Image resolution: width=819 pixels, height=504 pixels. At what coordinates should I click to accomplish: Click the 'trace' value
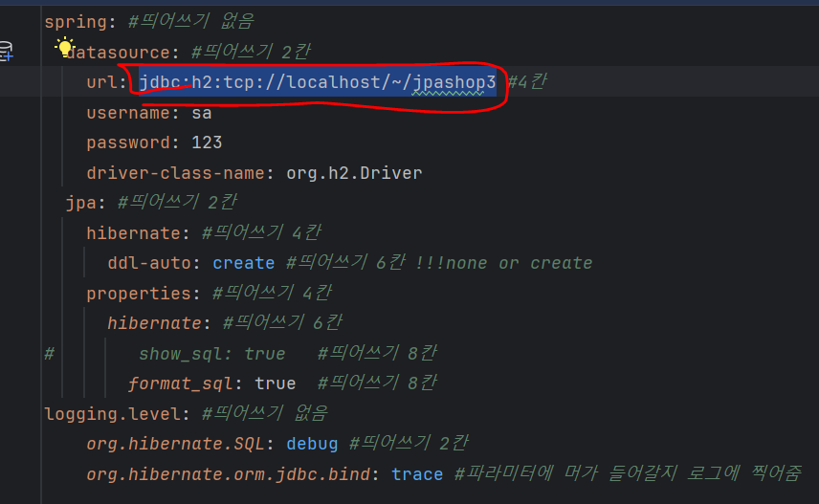(x=417, y=474)
